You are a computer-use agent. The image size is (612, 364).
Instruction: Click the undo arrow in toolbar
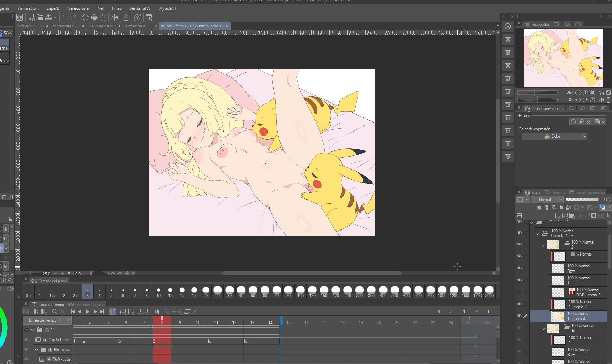[65, 17]
